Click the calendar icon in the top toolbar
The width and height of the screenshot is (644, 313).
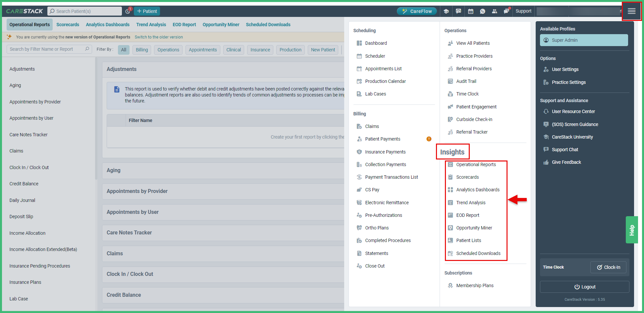470,11
